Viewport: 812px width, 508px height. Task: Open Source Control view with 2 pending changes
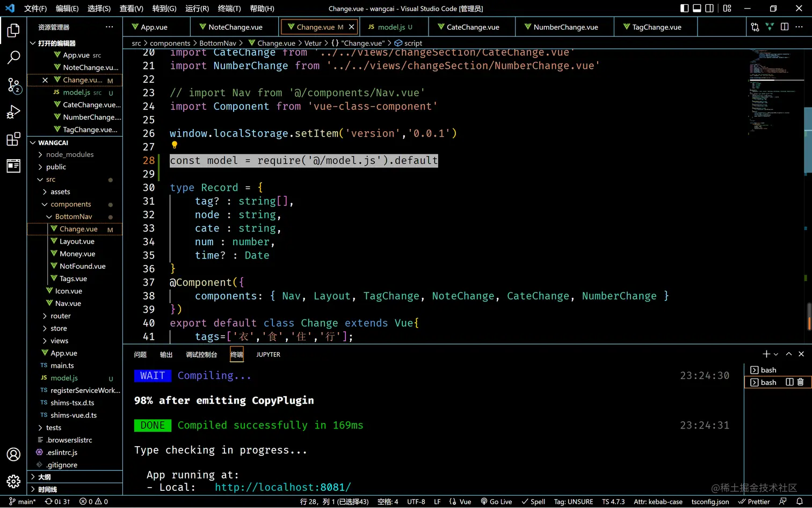pyautogui.click(x=13, y=85)
